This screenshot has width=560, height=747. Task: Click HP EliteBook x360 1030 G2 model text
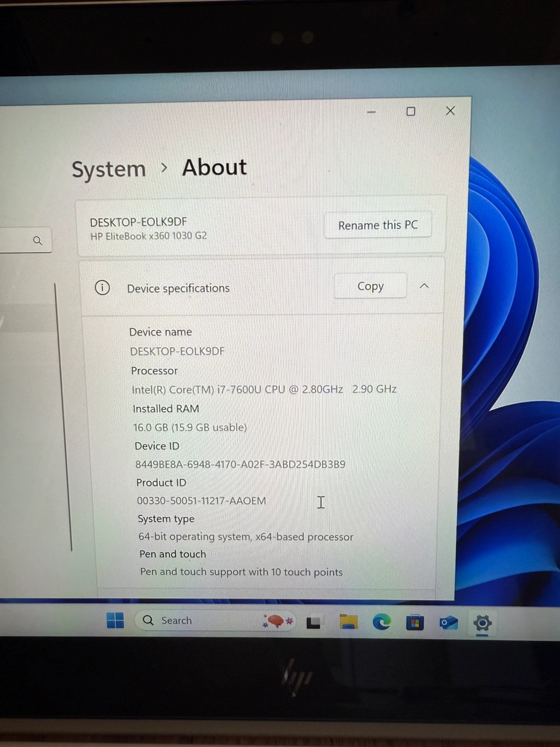pyautogui.click(x=149, y=236)
